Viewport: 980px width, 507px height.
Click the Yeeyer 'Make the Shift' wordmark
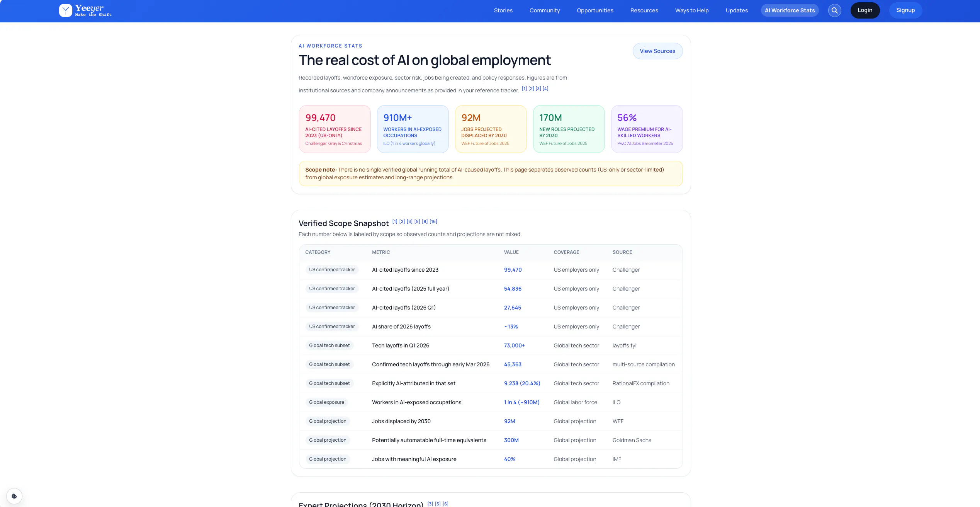(93, 10)
